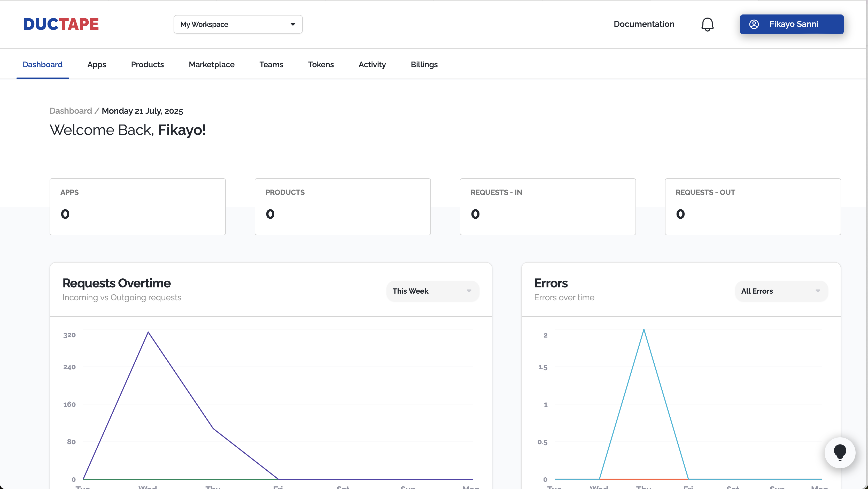The height and width of the screenshot is (489, 868).
Task: Open the Marketplace tab
Action: [212, 64]
